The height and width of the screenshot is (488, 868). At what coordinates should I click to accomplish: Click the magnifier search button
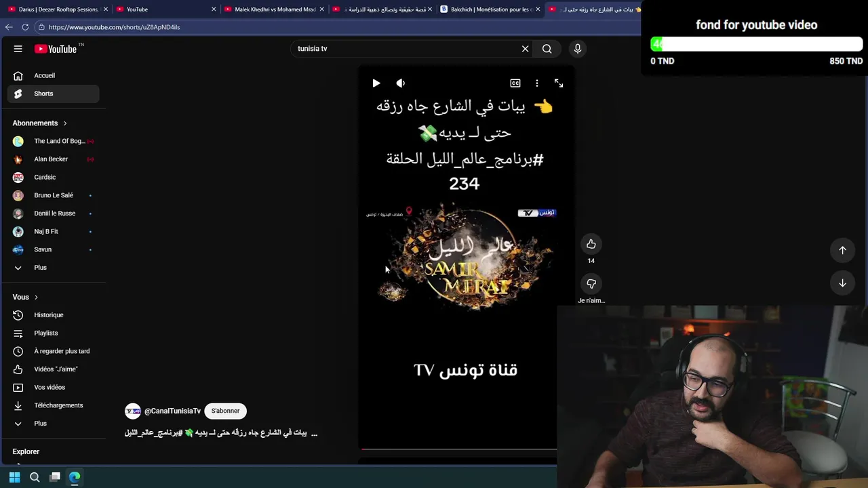click(x=547, y=49)
